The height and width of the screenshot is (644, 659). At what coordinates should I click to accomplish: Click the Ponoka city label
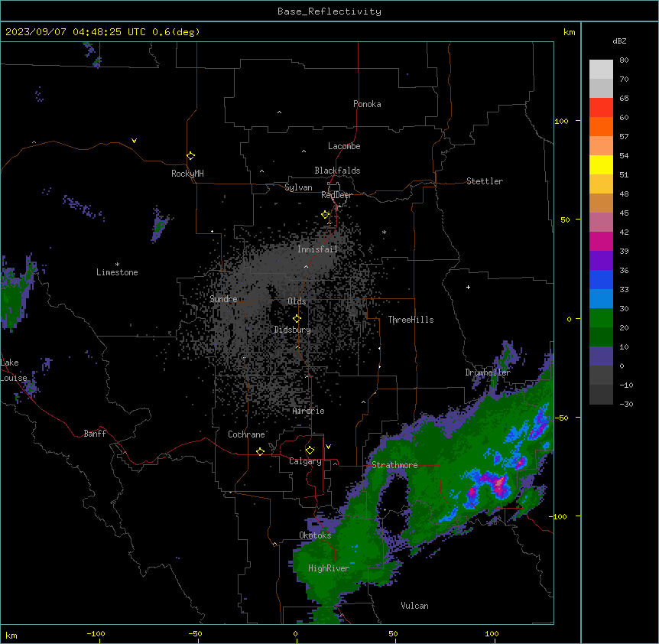pyautogui.click(x=367, y=104)
